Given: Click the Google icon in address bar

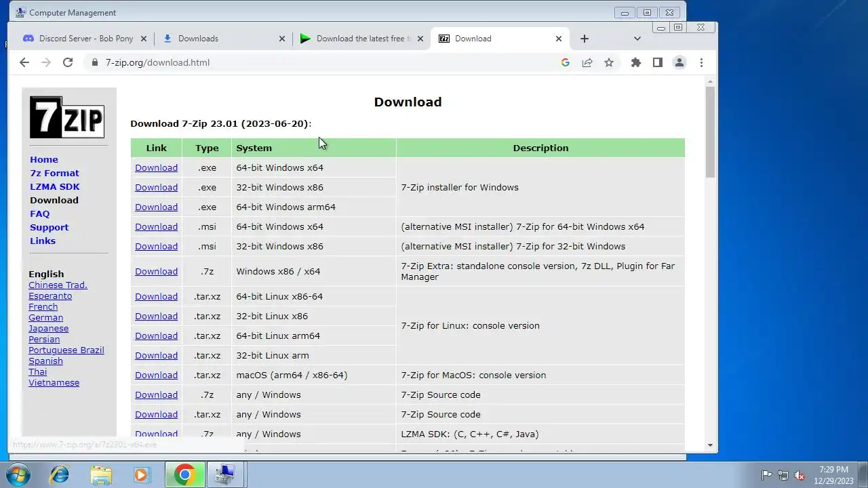Looking at the screenshot, I should 566,62.
